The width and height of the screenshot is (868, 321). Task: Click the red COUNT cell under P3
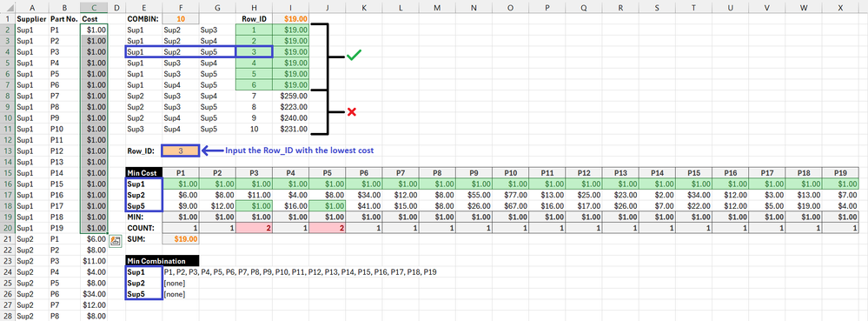254,228
